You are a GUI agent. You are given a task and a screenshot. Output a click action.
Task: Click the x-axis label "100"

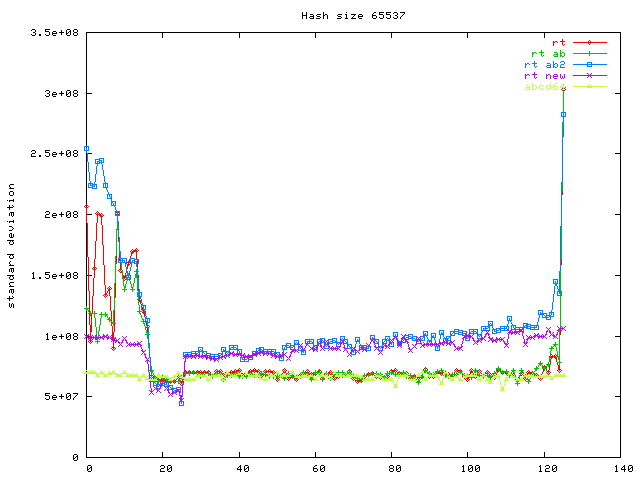coord(471,468)
